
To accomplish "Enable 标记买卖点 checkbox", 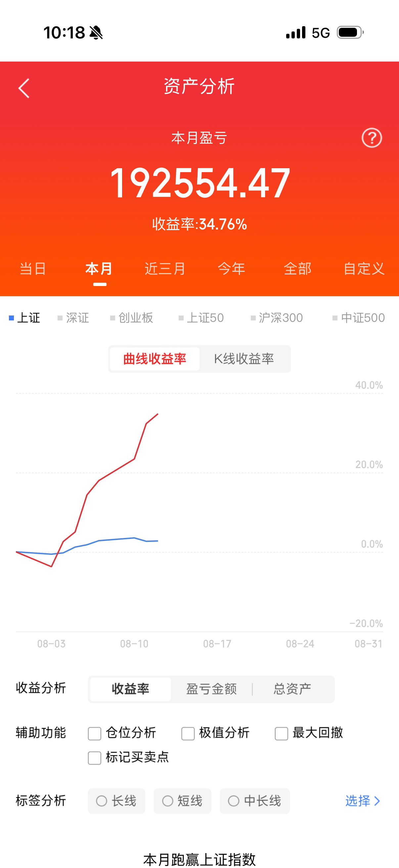I will click(95, 758).
